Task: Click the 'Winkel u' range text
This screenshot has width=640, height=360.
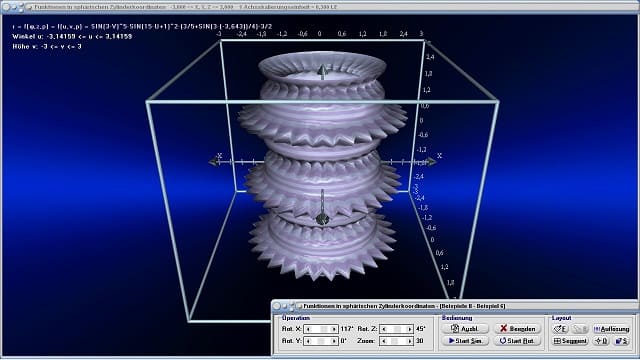Action: (72, 36)
